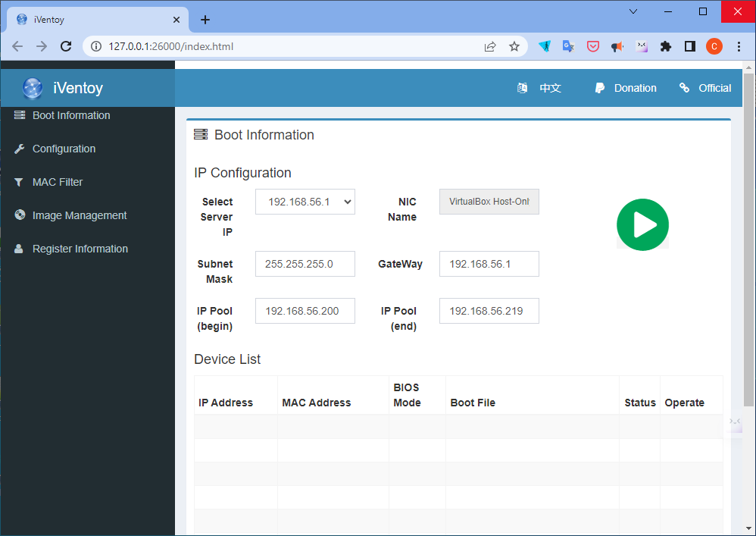
Task: Click the browser forward arrow
Action: pos(42,46)
